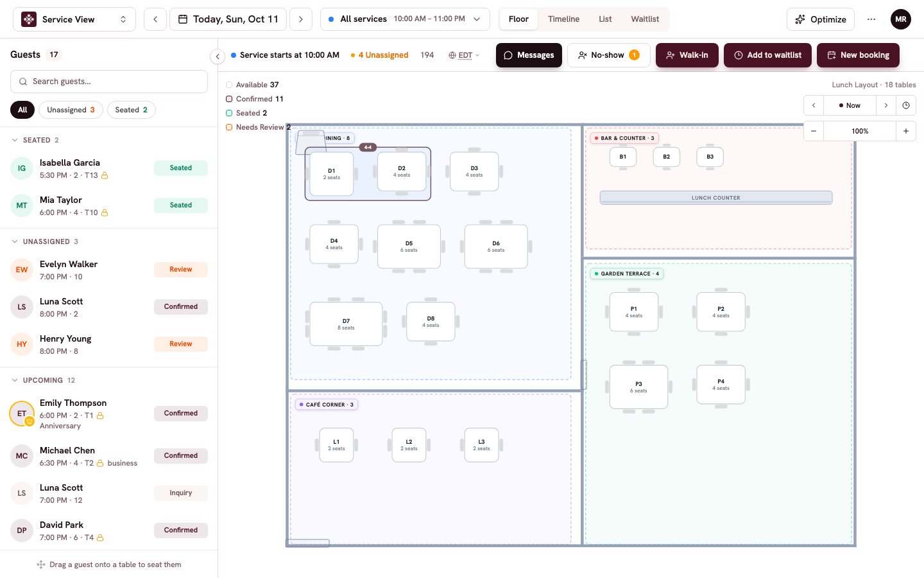Zoom in the floor plan
924x578 pixels.
pyautogui.click(x=906, y=131)
